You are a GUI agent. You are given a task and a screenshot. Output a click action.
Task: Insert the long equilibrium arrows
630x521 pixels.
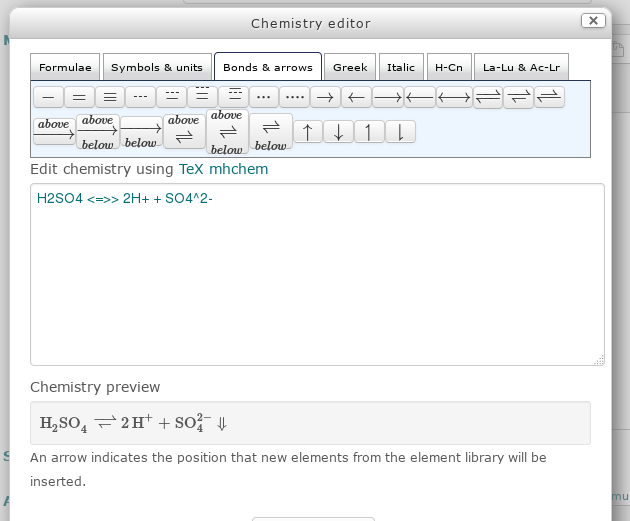click(x=488, y=97)
